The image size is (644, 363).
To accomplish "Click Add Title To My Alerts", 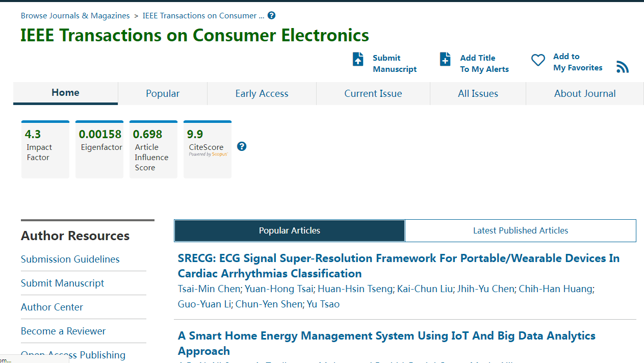I will coord(484,64).
